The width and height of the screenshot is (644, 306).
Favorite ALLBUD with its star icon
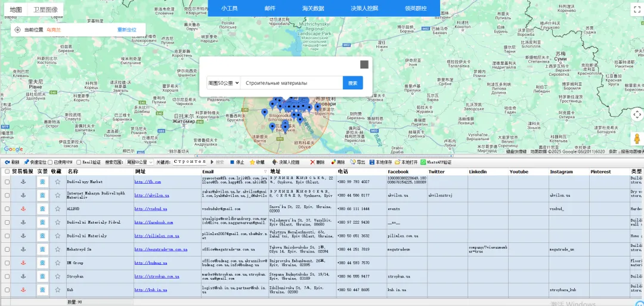coord(57,209)
